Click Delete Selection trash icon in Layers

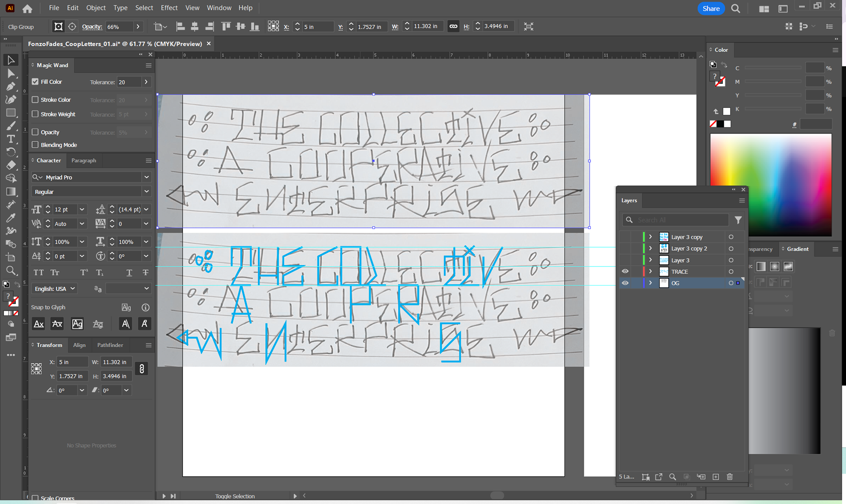(x=730, y=477)
